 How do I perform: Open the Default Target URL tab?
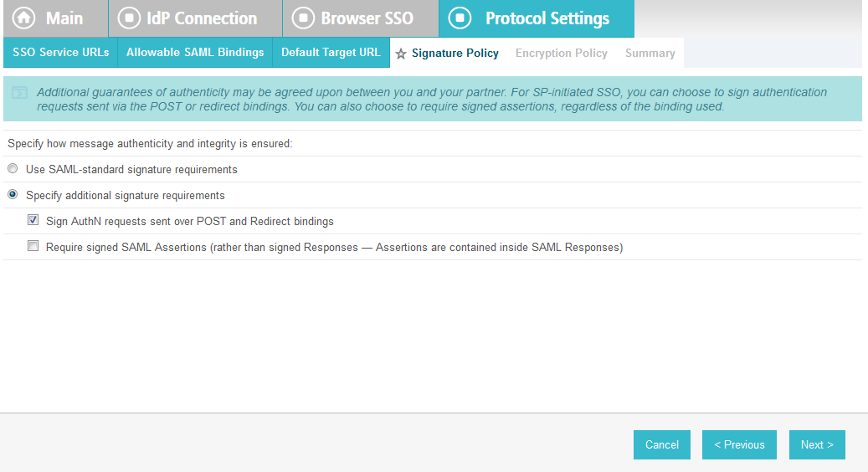pyautogui.click(x=331, y=53)
